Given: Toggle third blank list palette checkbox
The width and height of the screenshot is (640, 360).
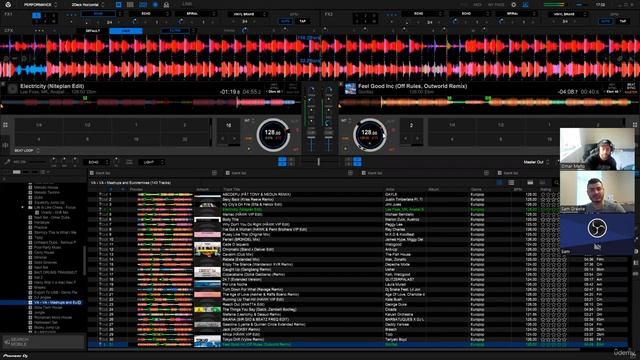Looking at the screenshot, I should 364,173.
